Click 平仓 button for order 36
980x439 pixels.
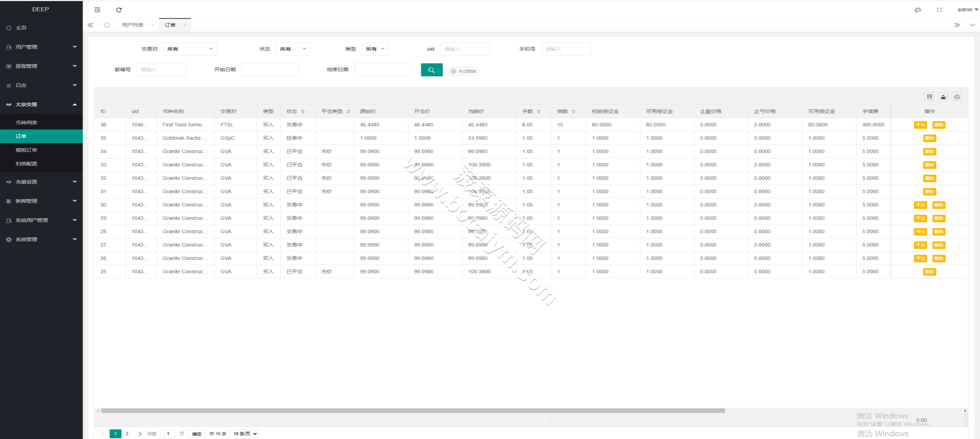pyautogui.click(x=920, y=125)
